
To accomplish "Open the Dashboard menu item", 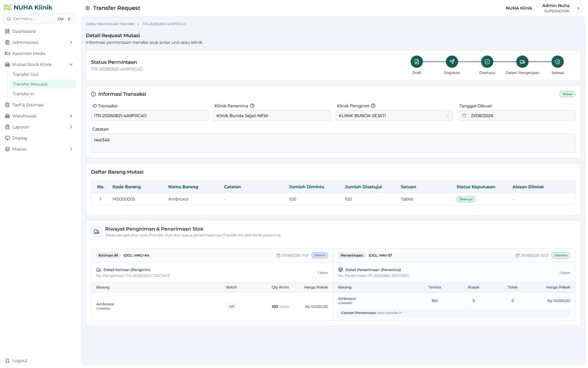I will (39, 31).
